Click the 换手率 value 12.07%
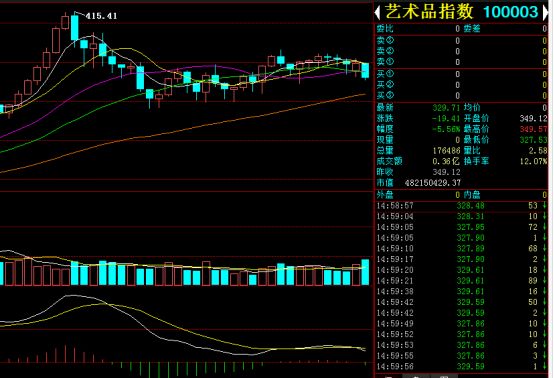 pos(535,161)
